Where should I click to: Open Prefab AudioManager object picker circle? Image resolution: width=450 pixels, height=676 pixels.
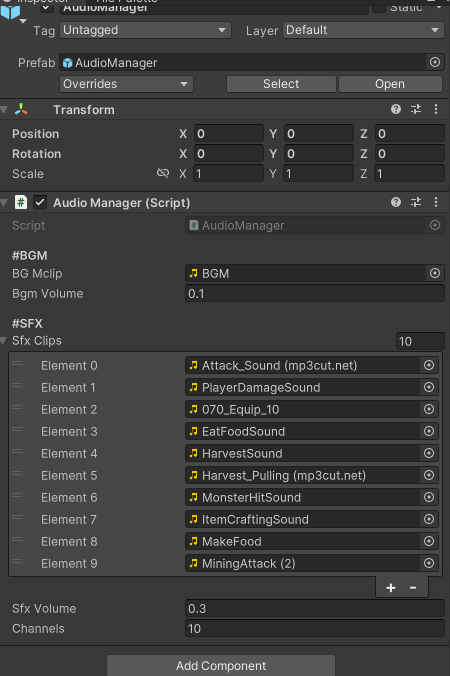click(435, 63)
